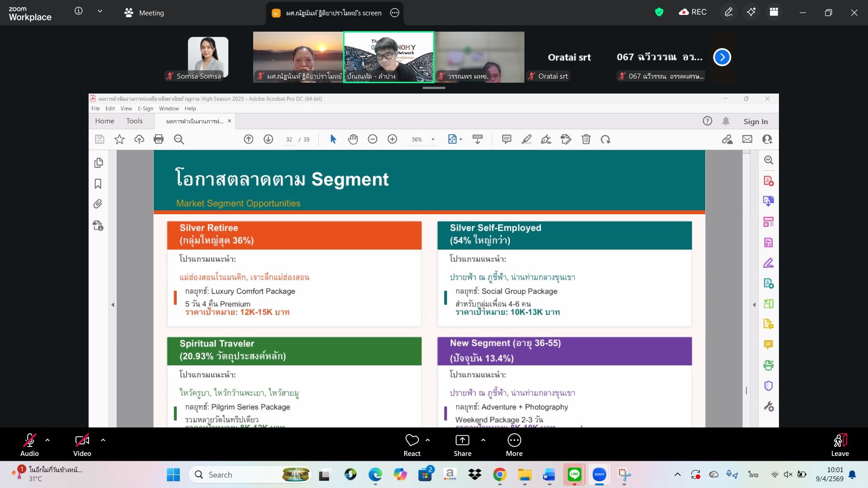Open the 56% zoom level dropdown
Screen dimensions: 868x488
point(433,140)
